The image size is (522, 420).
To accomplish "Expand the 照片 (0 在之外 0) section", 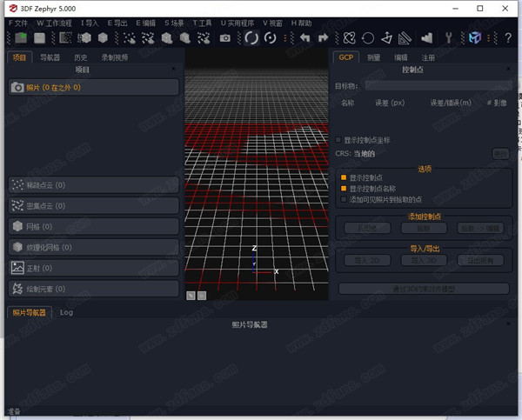I will [x=94, y=87].
